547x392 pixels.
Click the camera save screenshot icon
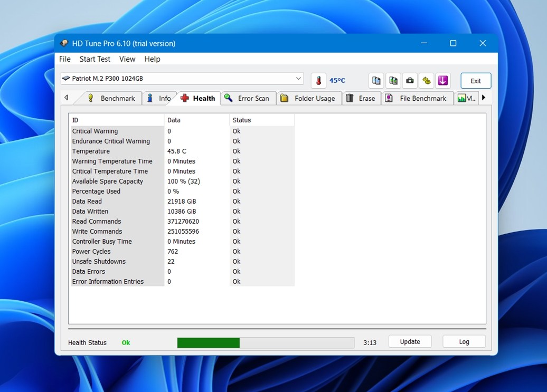pos(410,81)
